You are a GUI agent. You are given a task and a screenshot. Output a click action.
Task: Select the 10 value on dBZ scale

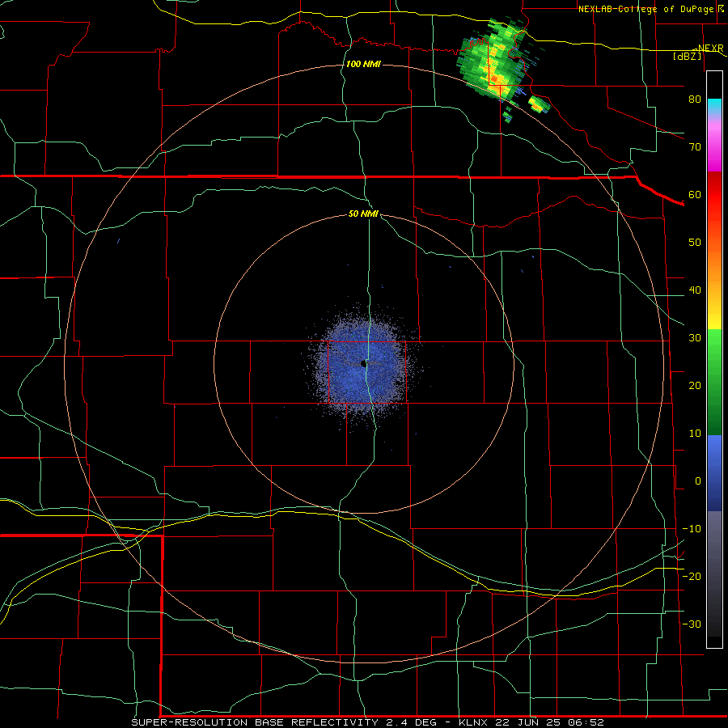click(695, 434)
